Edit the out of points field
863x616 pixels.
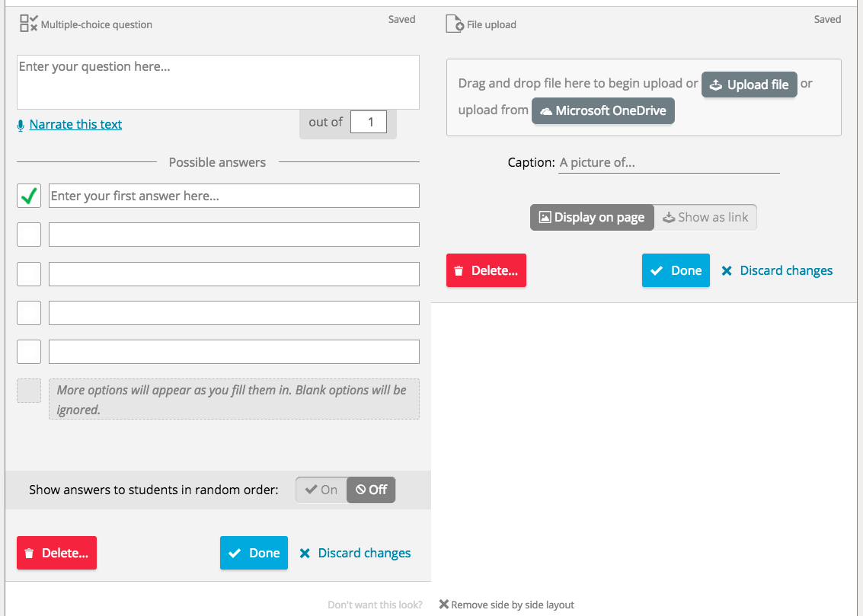tap(369, 122)
